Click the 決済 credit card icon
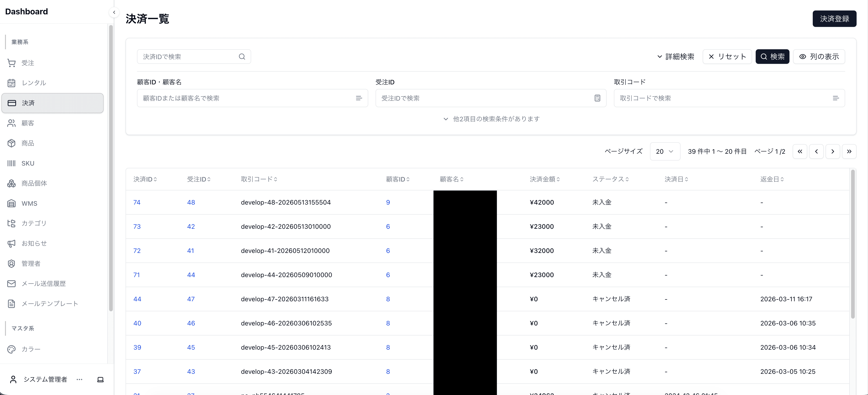The height and width of the screenshot is (395, 868). pos(11,103)
